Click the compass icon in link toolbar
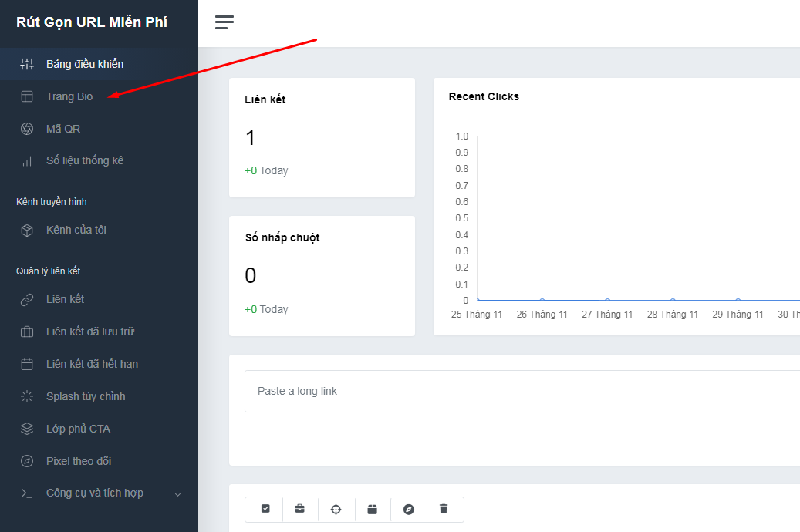Image resolution: width=800 pixels, height=532 pixels. tap(409, 509)
